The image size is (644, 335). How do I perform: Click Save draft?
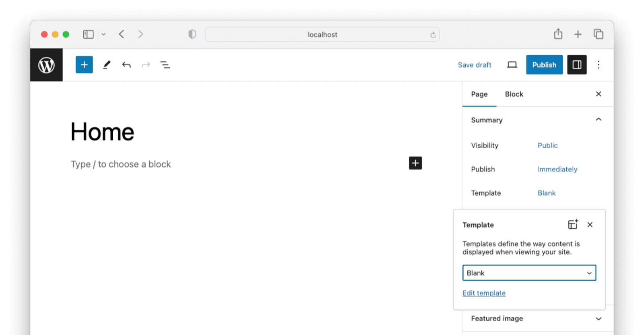475,65
